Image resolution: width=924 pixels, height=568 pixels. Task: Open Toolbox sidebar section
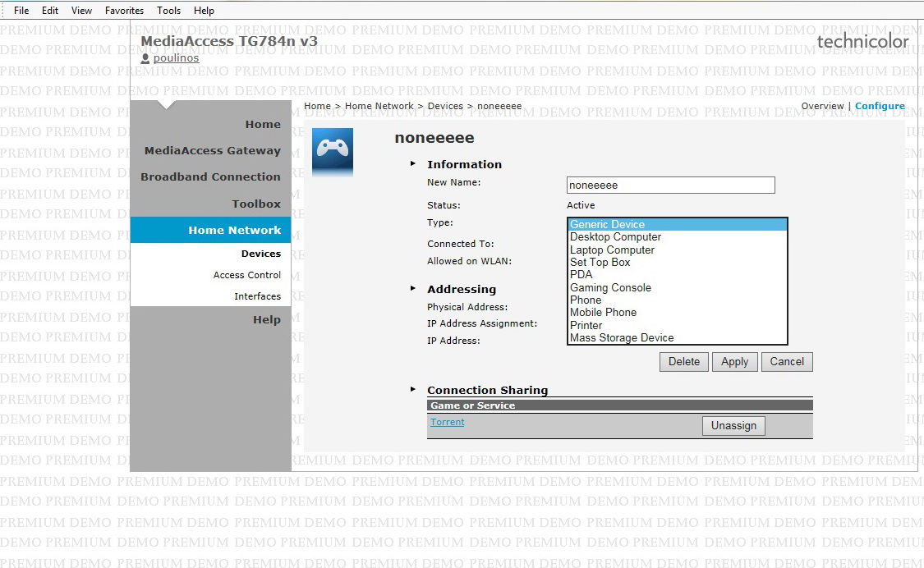coord(255,204)
